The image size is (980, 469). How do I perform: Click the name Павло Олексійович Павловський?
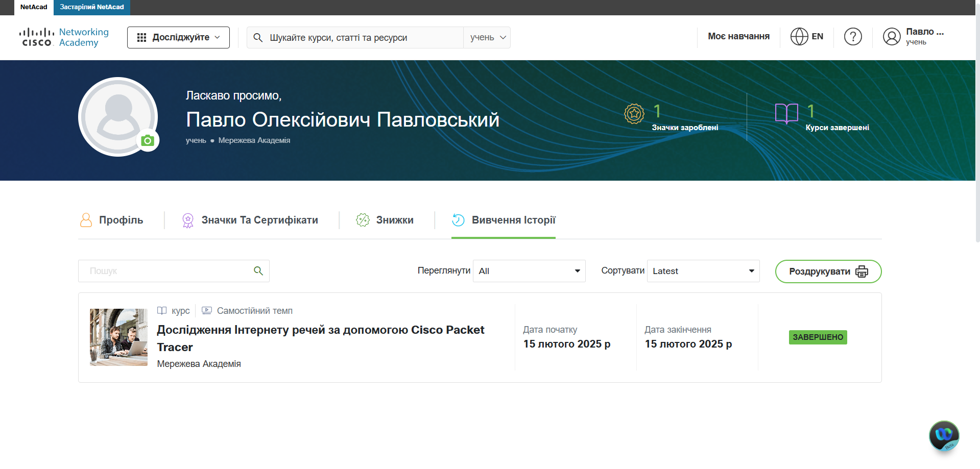pyautogui.click(x=343, y=119)
